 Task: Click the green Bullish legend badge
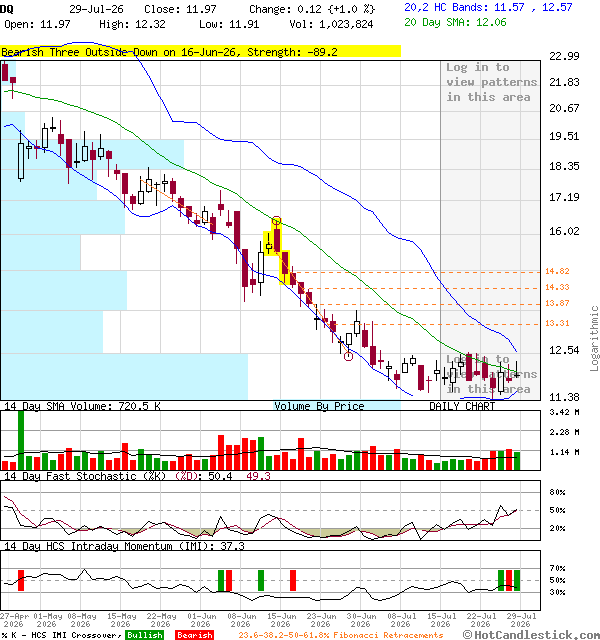[x=145, y=635]
